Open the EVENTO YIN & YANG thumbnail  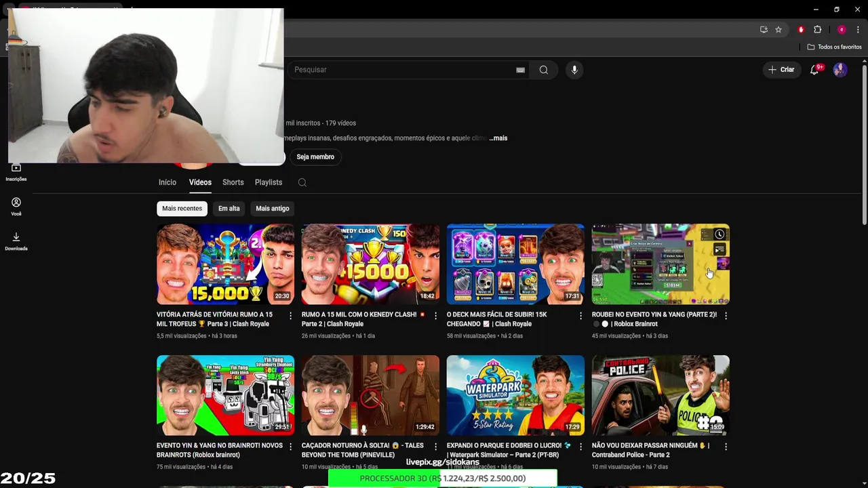tap(225, 395)
